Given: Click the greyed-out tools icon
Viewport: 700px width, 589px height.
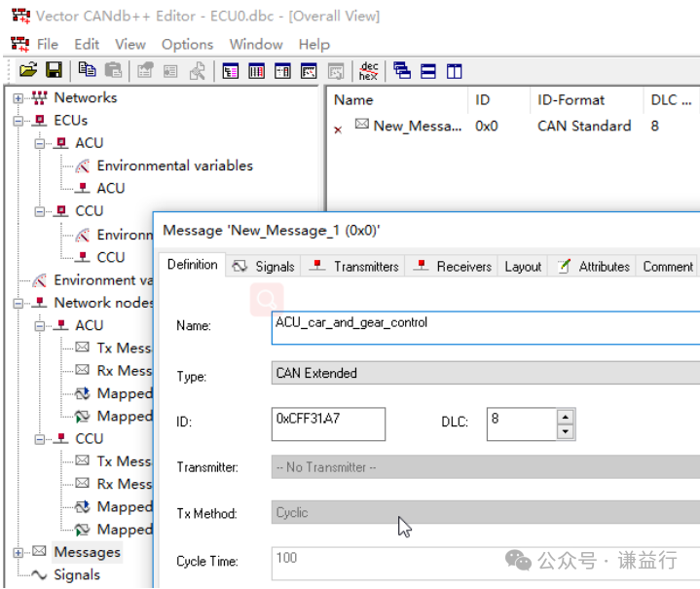Looking at the screenshot, I should (x=198, y=70).
